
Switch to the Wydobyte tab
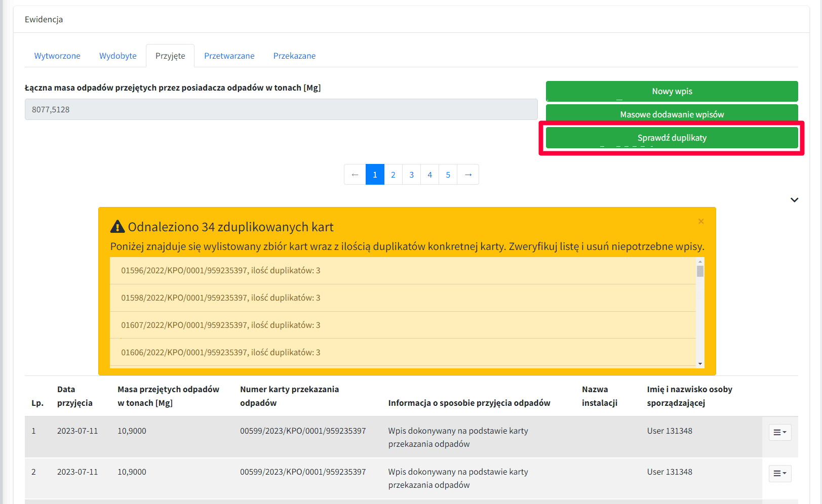point(118,56)
